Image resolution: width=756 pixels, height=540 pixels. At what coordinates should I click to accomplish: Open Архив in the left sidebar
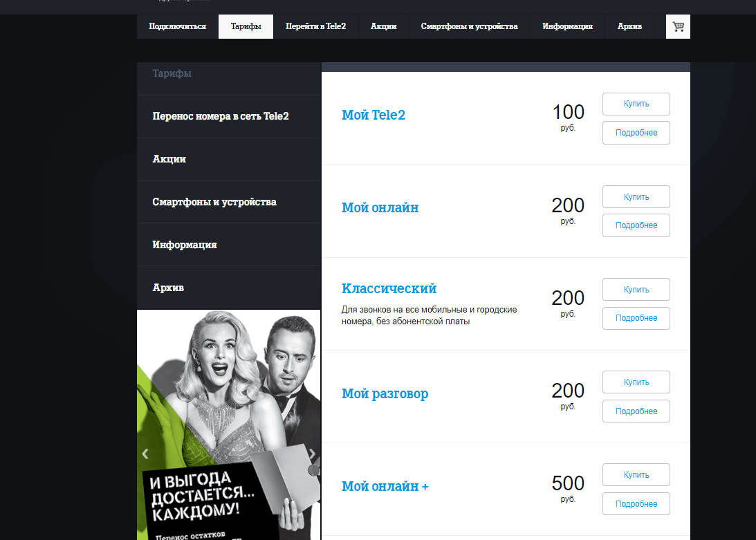point(229,288)
